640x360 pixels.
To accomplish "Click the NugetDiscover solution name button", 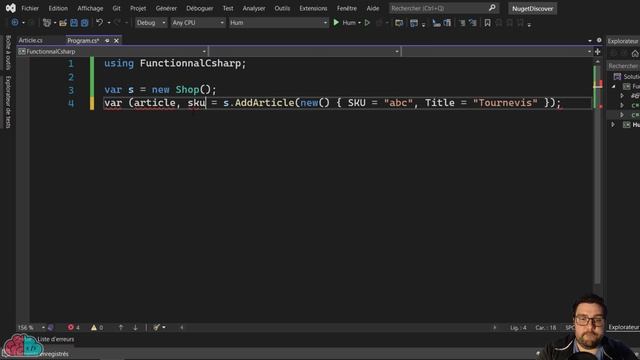I will 532,9.
